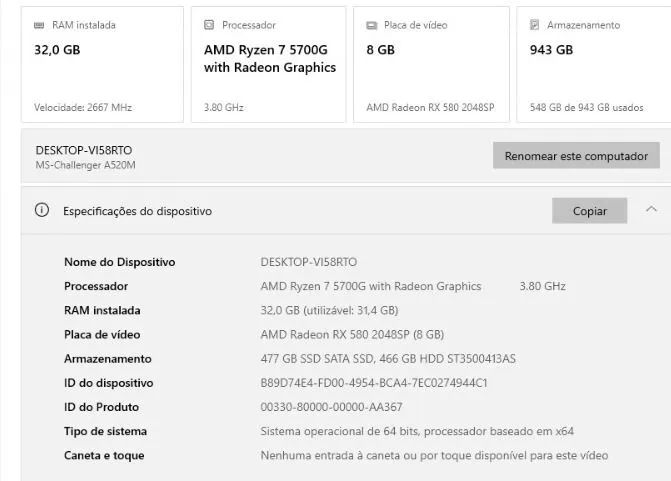The height and width of the screenshot is (481, 671).
Task: Click the info icon beside Especificações do dispositivo
Action: 42,210
